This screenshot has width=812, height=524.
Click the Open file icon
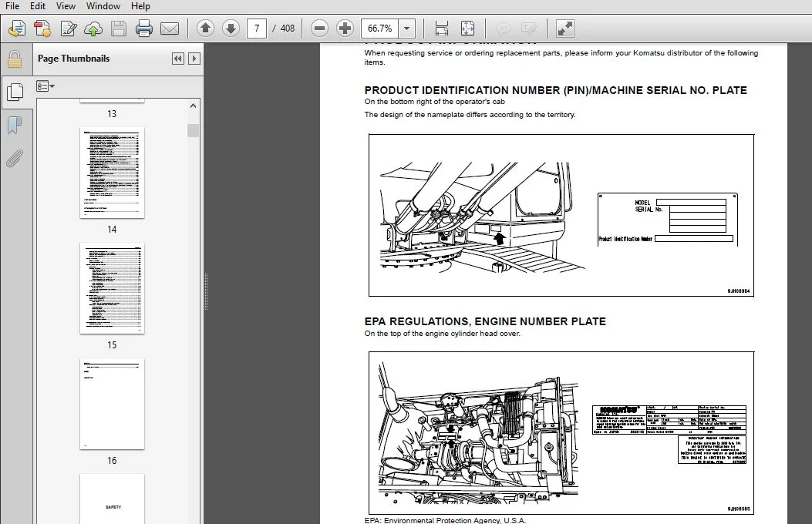point(16,29)
